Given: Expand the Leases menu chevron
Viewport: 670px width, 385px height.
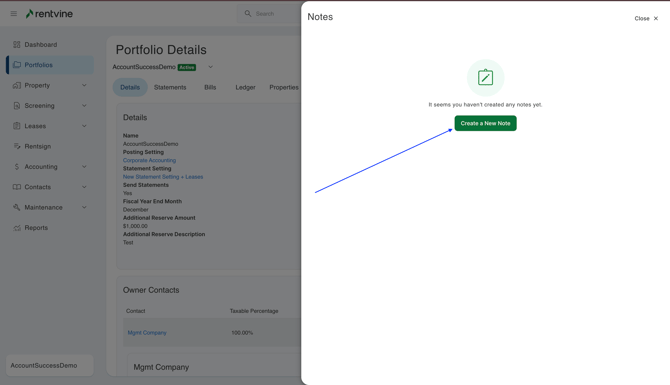Looking at the screenshot, I should (84, 126).
